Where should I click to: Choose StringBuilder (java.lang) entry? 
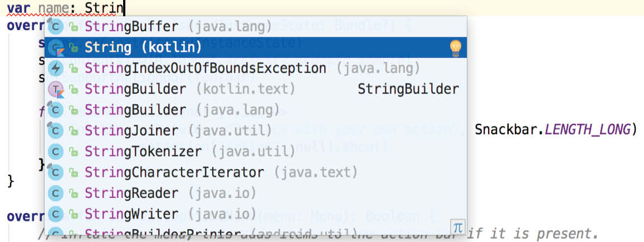(255, 110)
